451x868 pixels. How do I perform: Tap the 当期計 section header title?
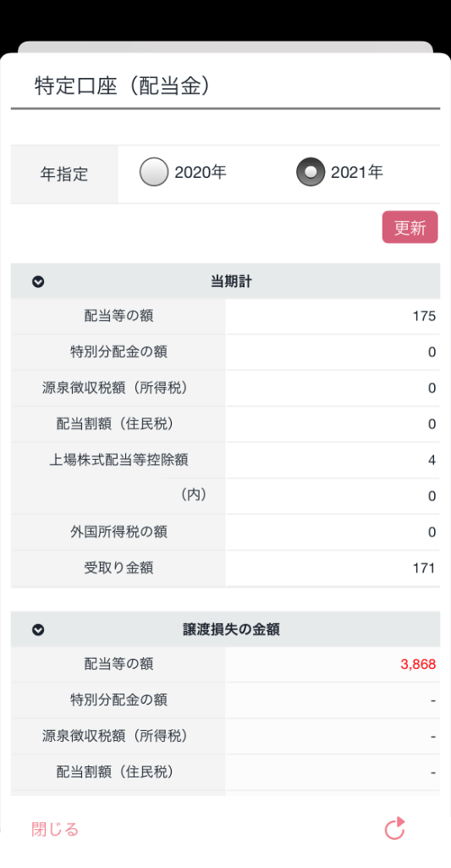(231, 282)
